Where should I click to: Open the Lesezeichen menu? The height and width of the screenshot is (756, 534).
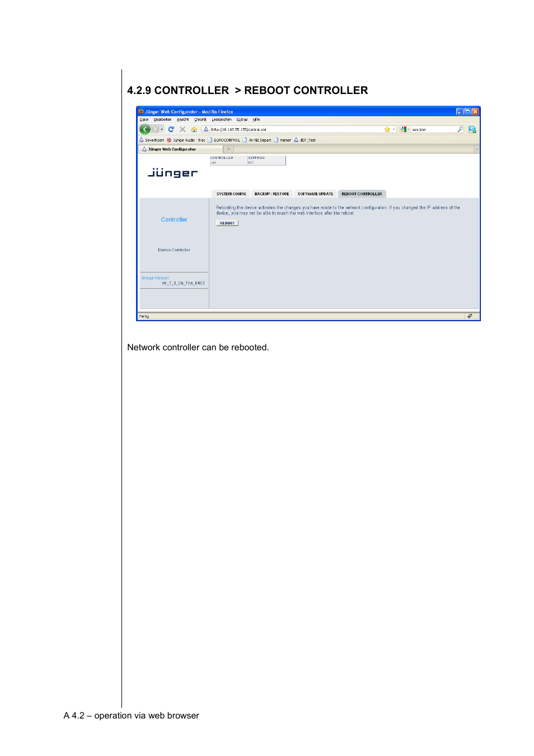[x=222, y=119]
